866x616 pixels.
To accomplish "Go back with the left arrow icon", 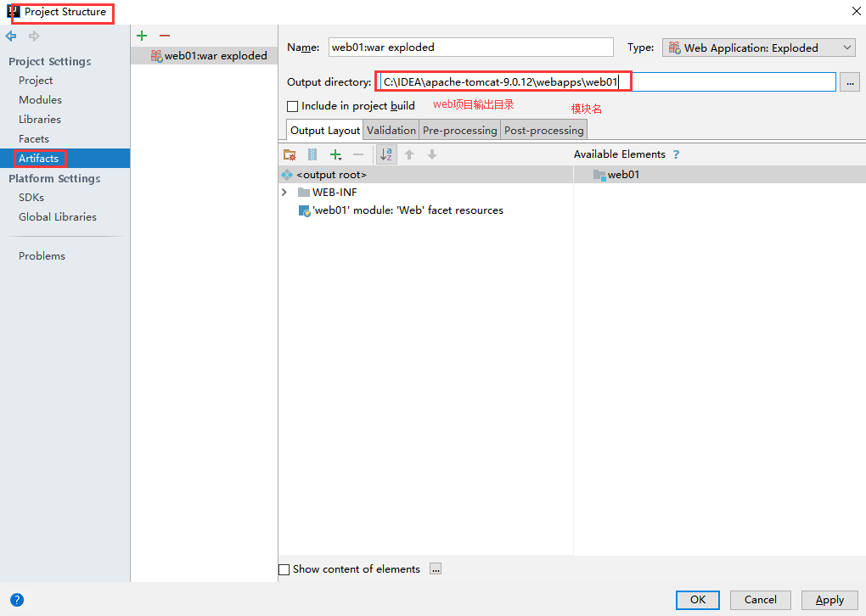I will click(11, 36).
